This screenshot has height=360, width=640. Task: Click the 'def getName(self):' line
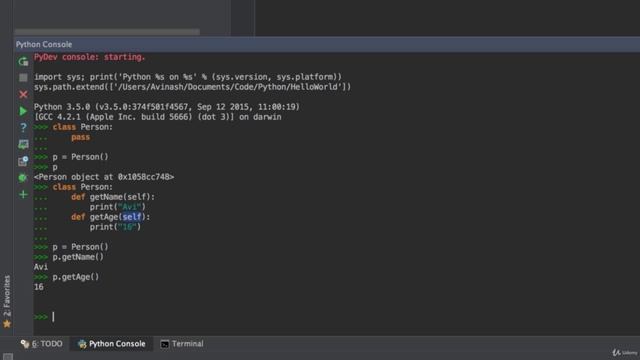pyautogui.click(x=113, y=197)
